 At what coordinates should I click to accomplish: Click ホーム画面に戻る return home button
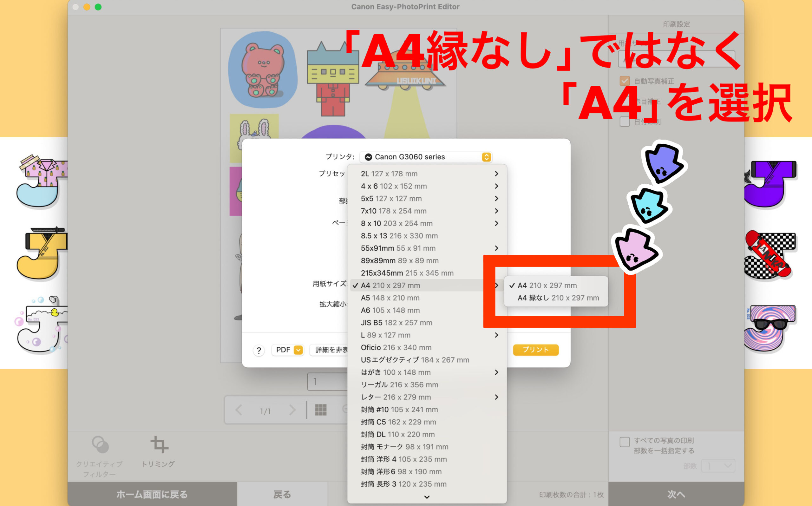click(152, 494)
